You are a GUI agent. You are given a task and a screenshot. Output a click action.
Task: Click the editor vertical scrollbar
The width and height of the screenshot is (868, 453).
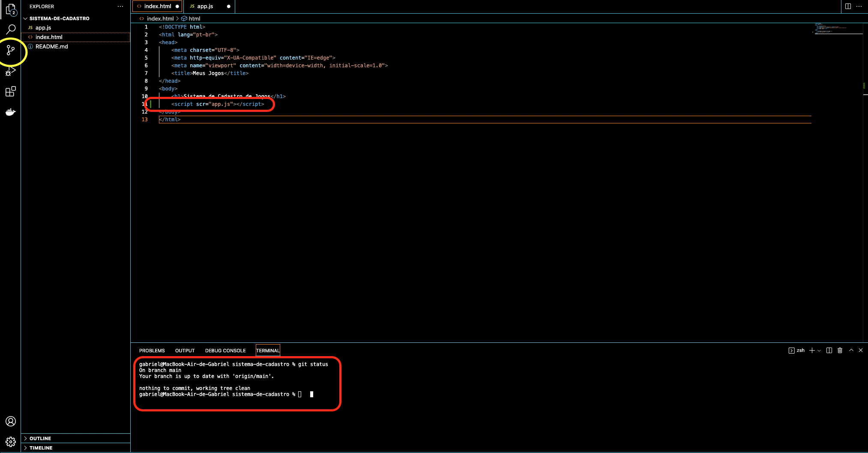[x=865, y=182]
